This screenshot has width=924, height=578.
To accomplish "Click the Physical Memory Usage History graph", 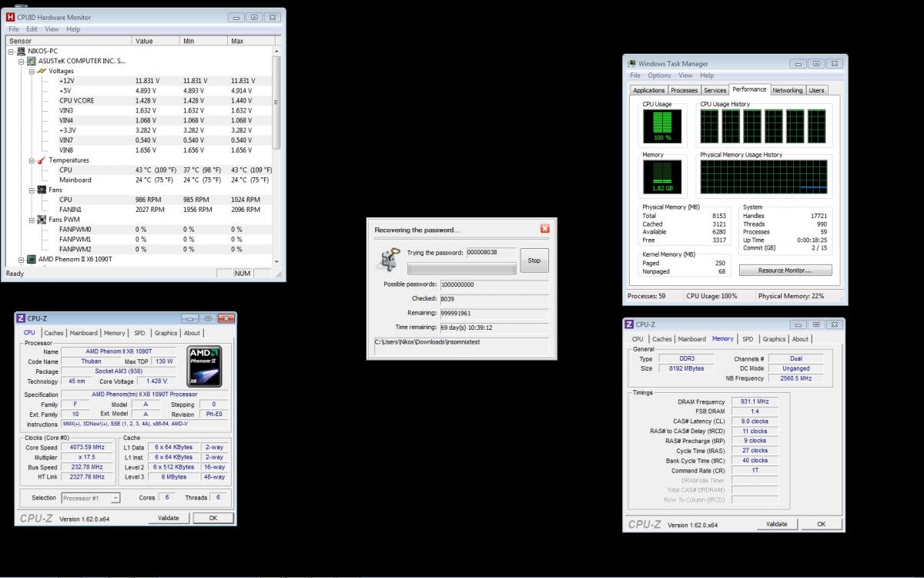I will click(x=764, y=176).
